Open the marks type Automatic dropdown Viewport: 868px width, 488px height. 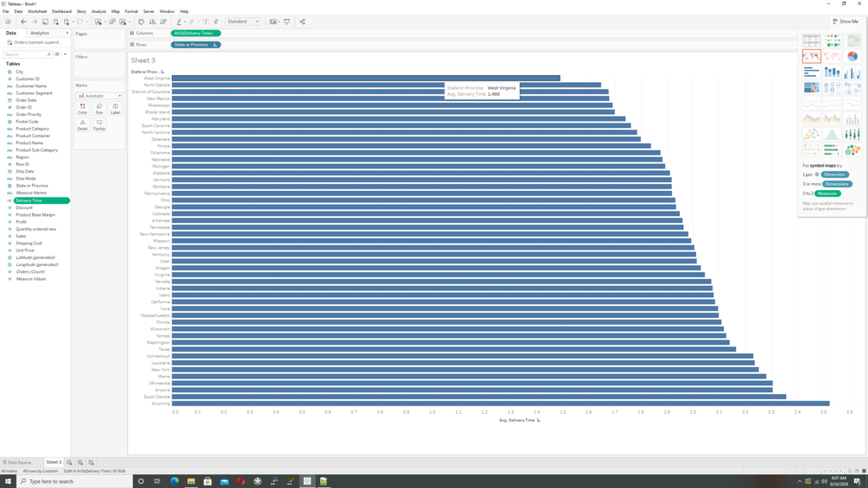[99, 96]
